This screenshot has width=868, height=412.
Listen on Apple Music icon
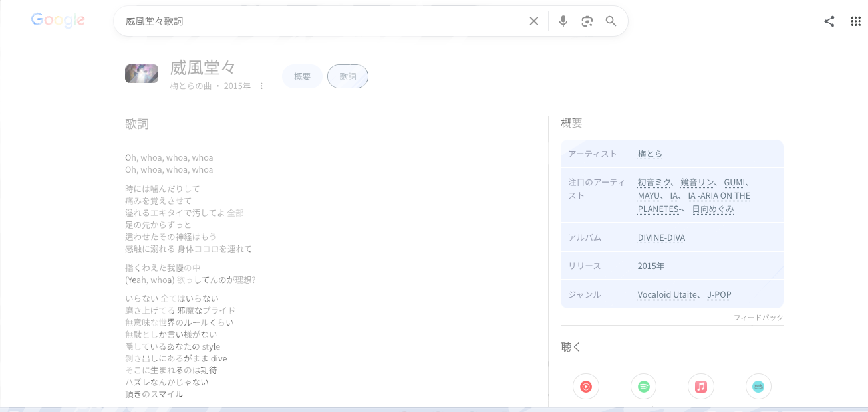(x=700, y=386)
